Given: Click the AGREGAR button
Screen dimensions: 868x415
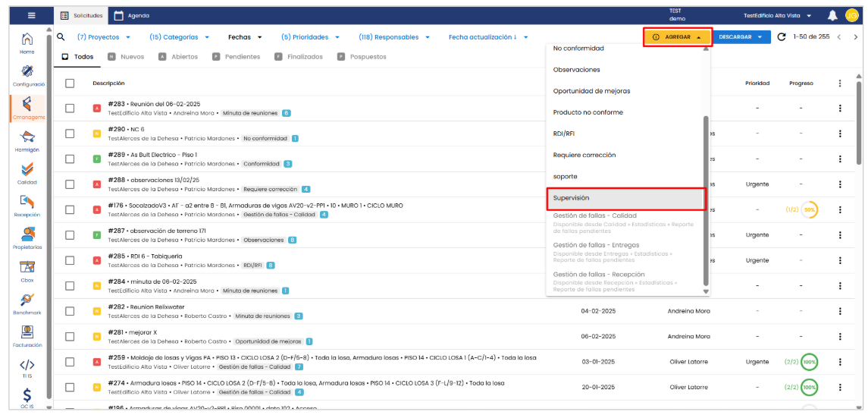Looking at the screenshot, I should pos(677,37).
